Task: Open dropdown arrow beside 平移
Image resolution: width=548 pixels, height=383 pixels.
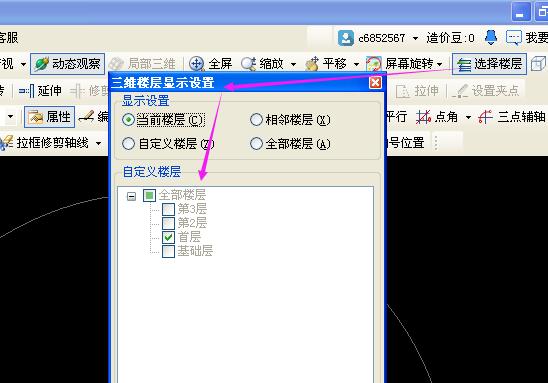Action: coord(356,64)
